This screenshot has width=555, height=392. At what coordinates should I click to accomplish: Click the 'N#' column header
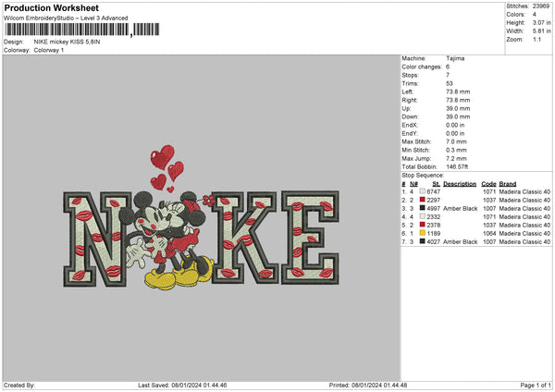[413, 184]
